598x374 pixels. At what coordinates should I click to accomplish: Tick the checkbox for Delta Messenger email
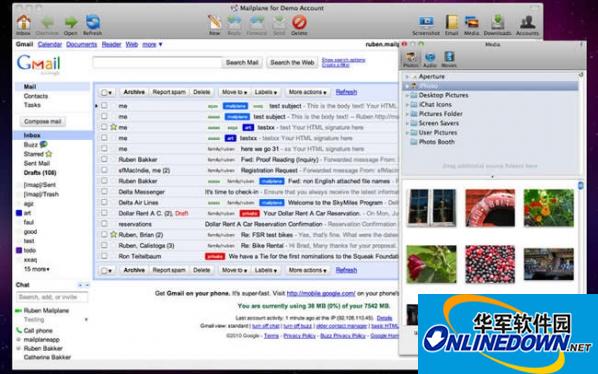click(104, 191)
